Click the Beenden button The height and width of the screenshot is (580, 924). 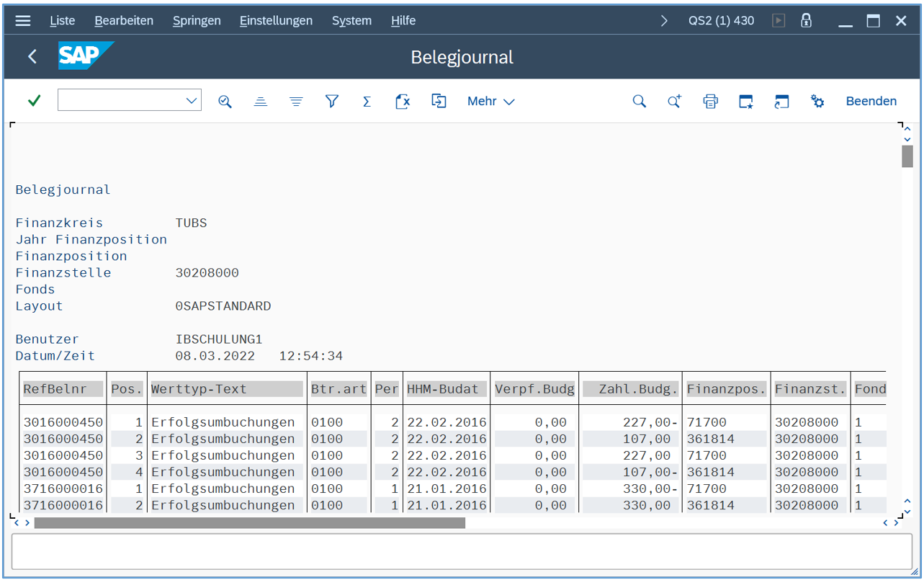pyautogui.click(x=871, y=102)
